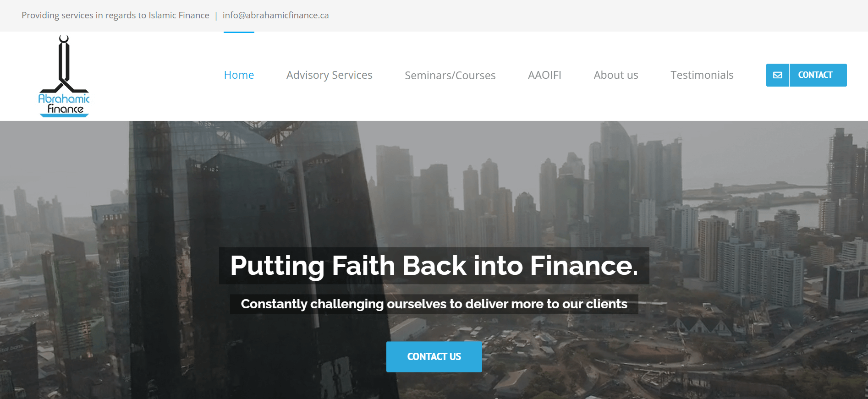The height and width of the screenshot is (399, 868).
Task: Click the Constantly challenging ourselves subtitle
Action: point(434,304)
